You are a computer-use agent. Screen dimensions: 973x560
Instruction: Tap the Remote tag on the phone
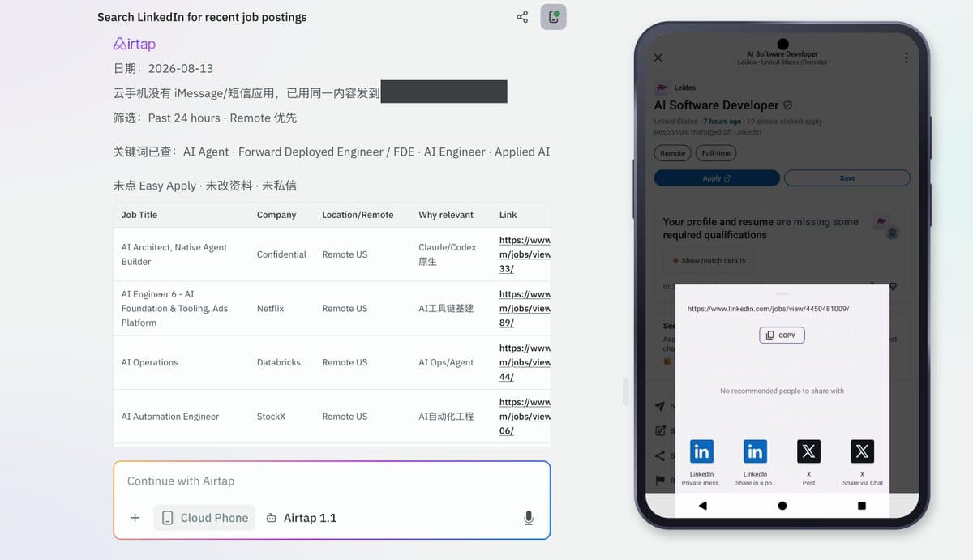[672, 153]
